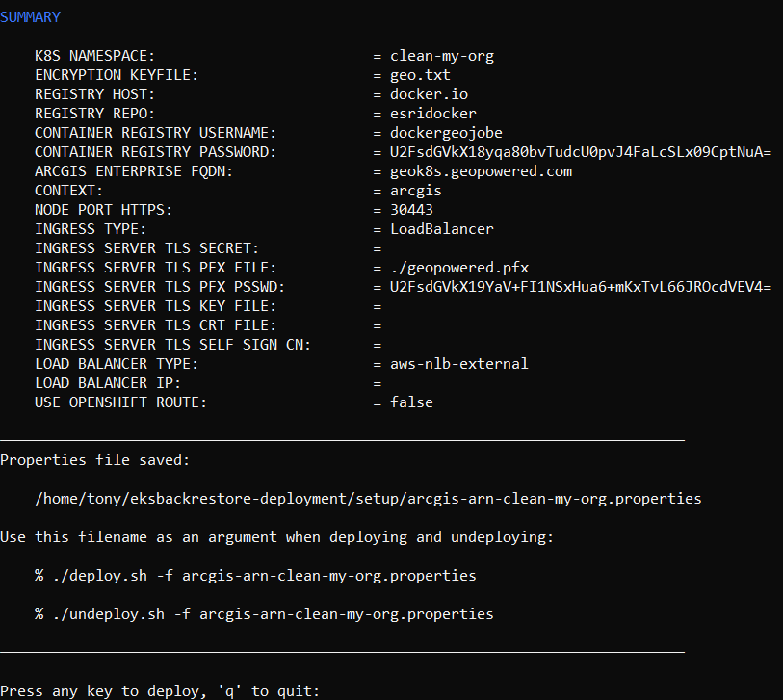
Task: Select 'CONTAINER REGISTRY PASSWORD:' label
Action: 155,152
